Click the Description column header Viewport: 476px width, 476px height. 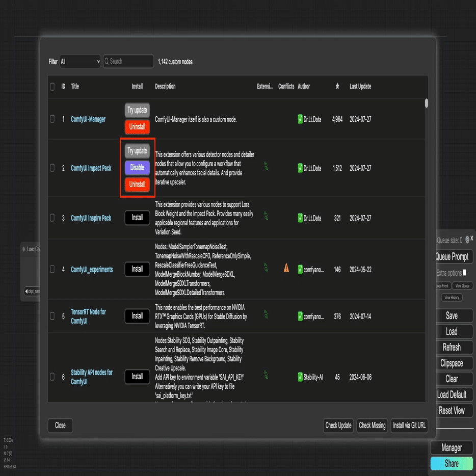tap(165, 86)
